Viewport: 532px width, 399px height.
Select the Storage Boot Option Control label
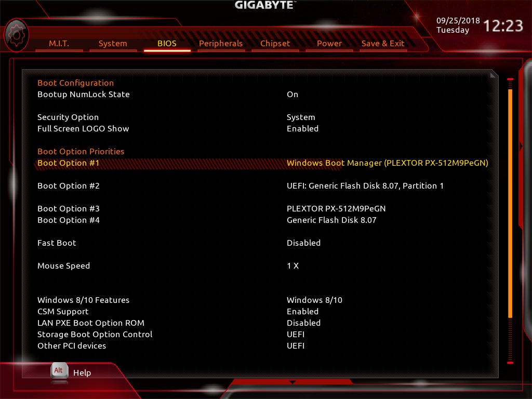click(x=95, y=335)
